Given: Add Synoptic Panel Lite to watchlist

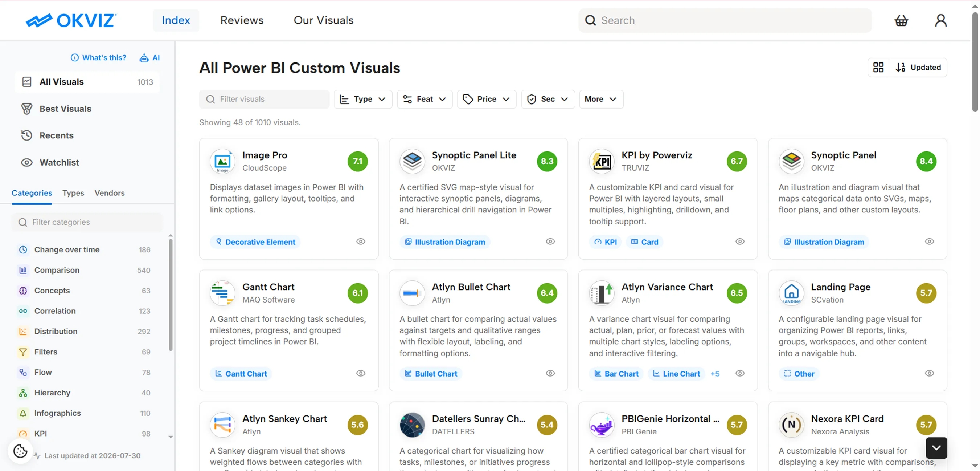Looking at the screenshot, I should 550,242.
